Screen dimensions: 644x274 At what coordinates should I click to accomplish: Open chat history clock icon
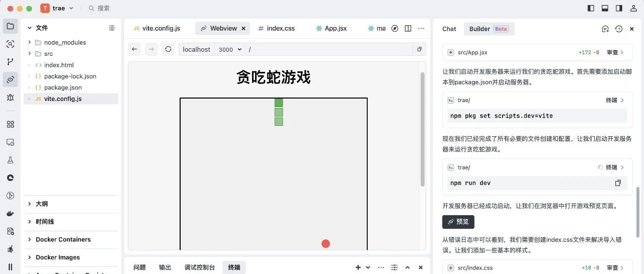coord(619,29)
